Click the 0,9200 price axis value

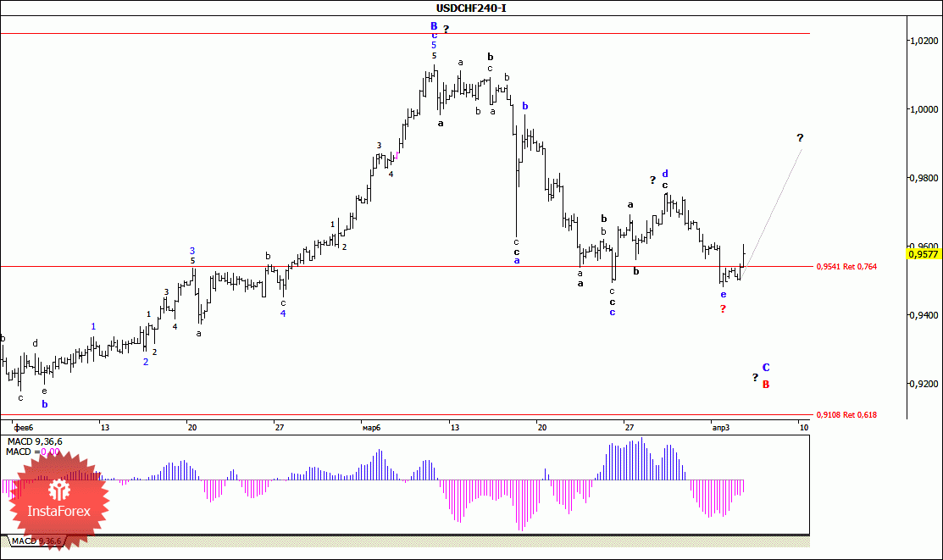924,384
